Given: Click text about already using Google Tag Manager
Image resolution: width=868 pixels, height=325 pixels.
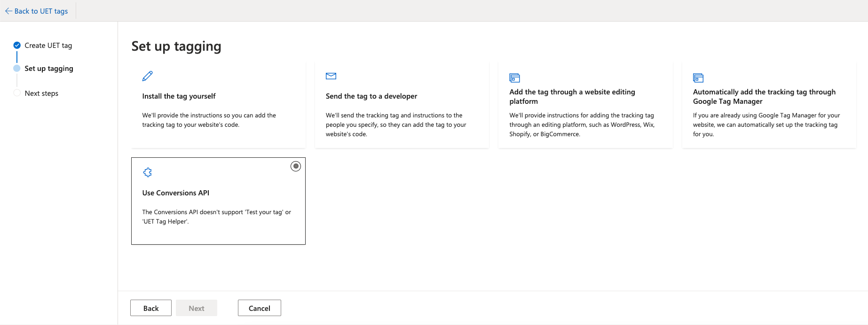Looking at the screenshot, I should (x=766, y=125).
